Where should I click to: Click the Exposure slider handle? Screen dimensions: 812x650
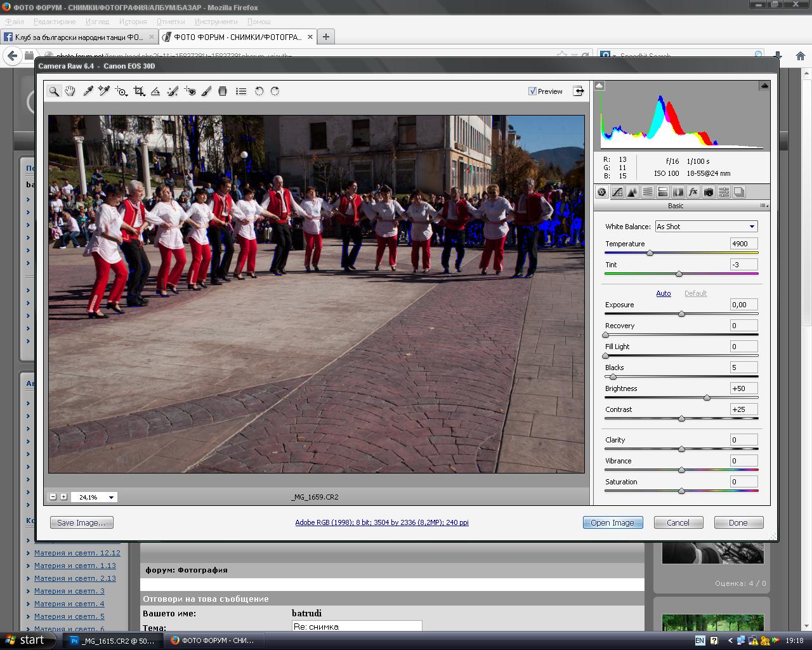(681, 314)
